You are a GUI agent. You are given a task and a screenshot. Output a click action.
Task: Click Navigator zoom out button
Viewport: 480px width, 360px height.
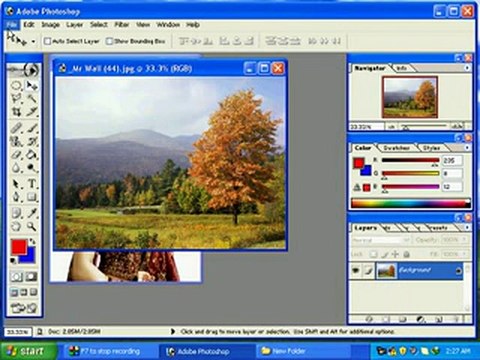392,127
